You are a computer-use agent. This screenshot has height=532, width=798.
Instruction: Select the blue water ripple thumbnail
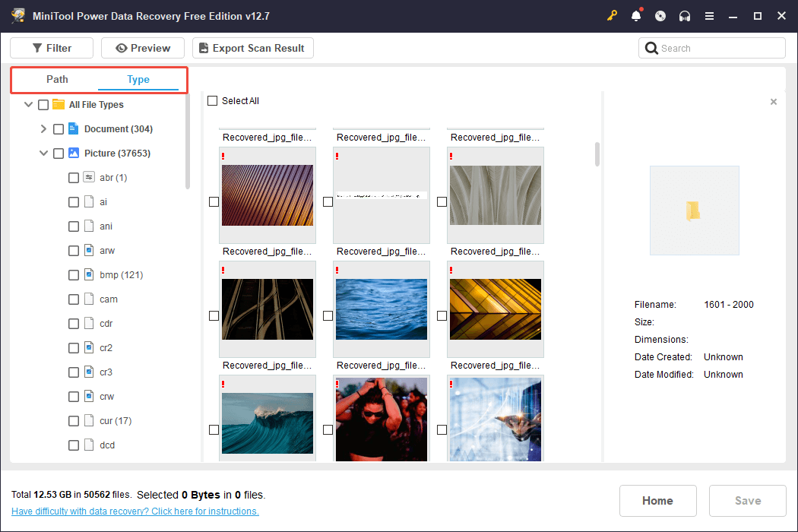point(382,309)
